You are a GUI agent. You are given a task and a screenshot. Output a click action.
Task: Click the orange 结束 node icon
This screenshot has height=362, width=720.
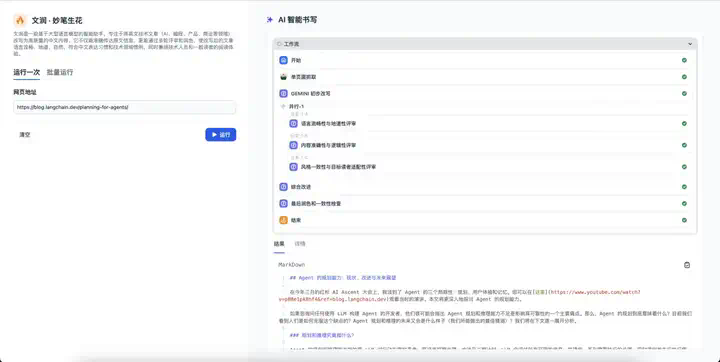tap(283, 220)
